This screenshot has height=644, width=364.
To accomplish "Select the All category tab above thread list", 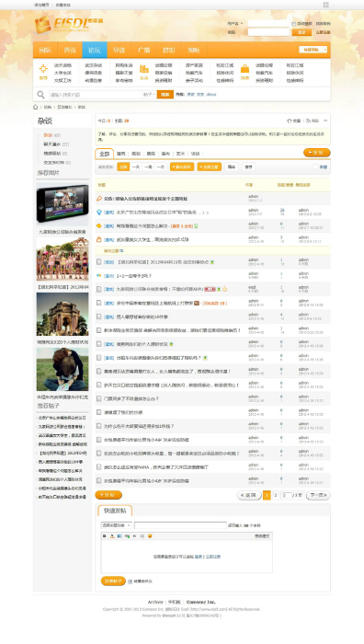I will pos(105,154).
